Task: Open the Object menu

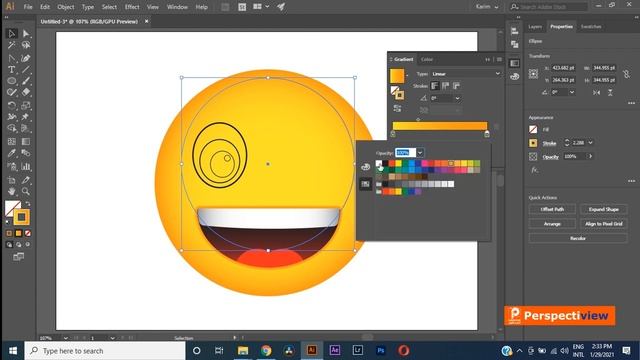Action: [x=65, y=7]
